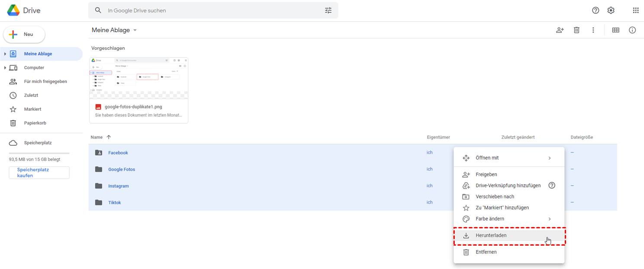Open Zuletzt in sidebar
Image resolution: width=644 pixels, height=269 pixels.
click(x=41, y=96)
